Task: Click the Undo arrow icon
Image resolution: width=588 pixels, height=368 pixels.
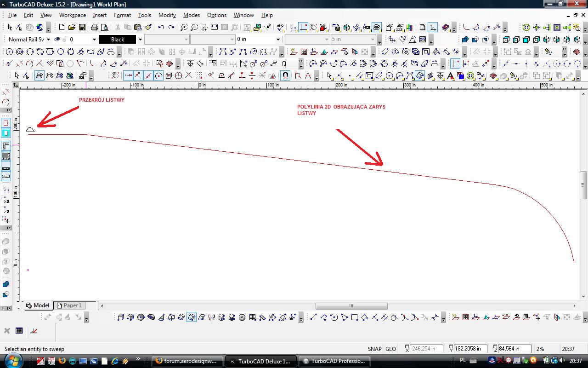Action: point(161,28)
